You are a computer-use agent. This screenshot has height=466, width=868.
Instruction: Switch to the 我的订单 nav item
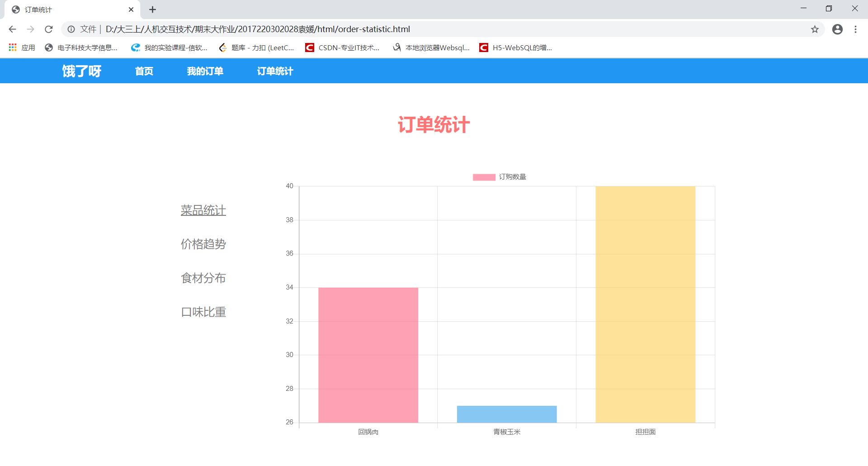click(x=204, y=71)
